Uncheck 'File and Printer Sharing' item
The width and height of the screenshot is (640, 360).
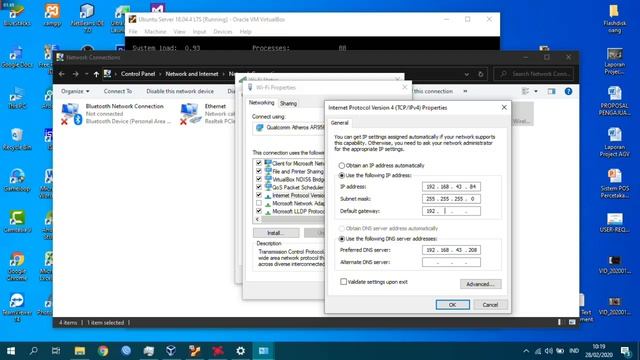tap(259, 171)
